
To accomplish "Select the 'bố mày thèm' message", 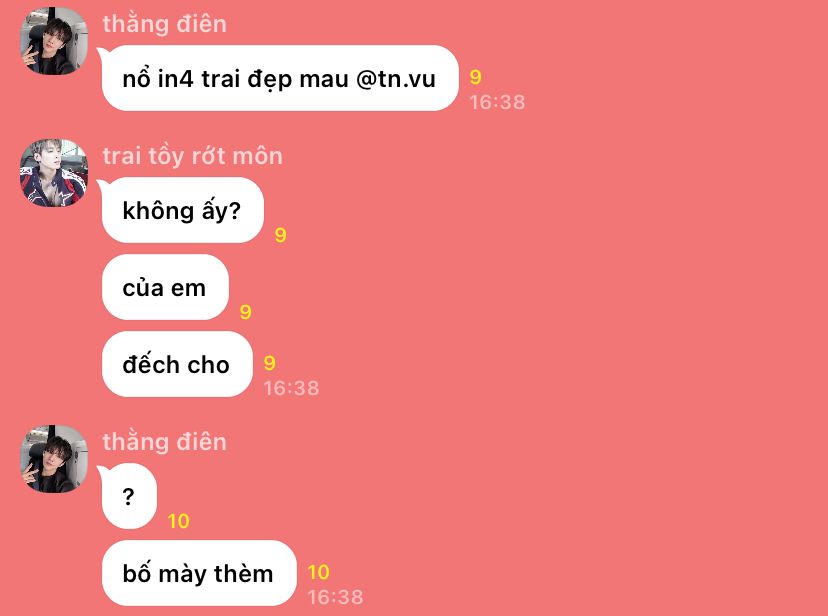I will tap(199, 573).
